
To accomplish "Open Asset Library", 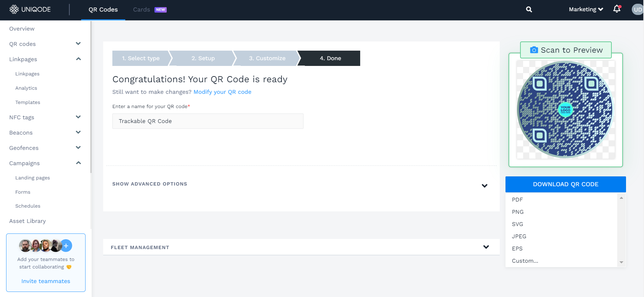I will (x=27, y=221).
